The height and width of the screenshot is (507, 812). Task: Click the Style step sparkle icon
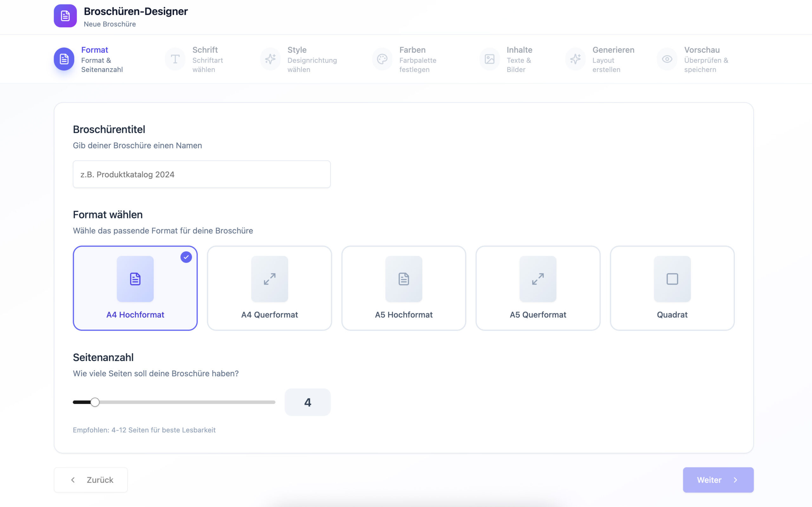[x=270, y=59]
